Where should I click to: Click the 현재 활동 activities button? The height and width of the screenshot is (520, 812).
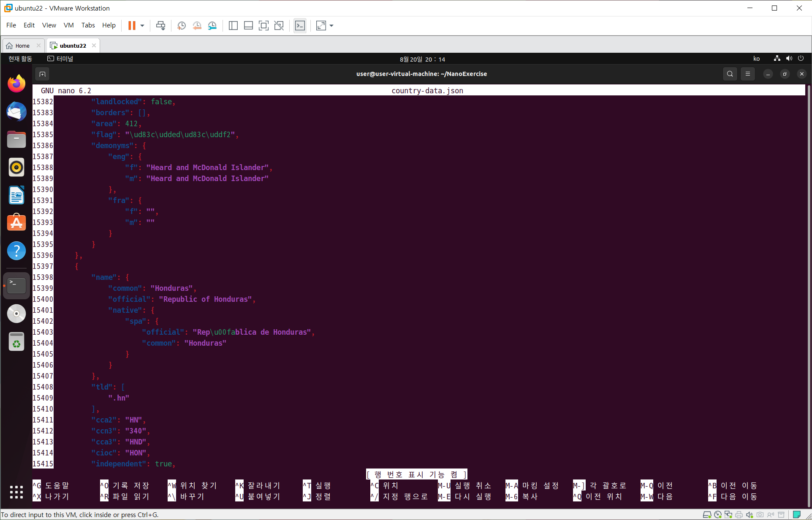[20, 59]
